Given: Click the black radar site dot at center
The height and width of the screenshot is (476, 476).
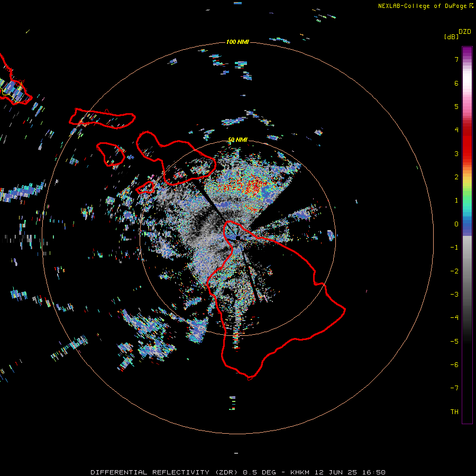Looking at the screenshot, I should (238, 238).
